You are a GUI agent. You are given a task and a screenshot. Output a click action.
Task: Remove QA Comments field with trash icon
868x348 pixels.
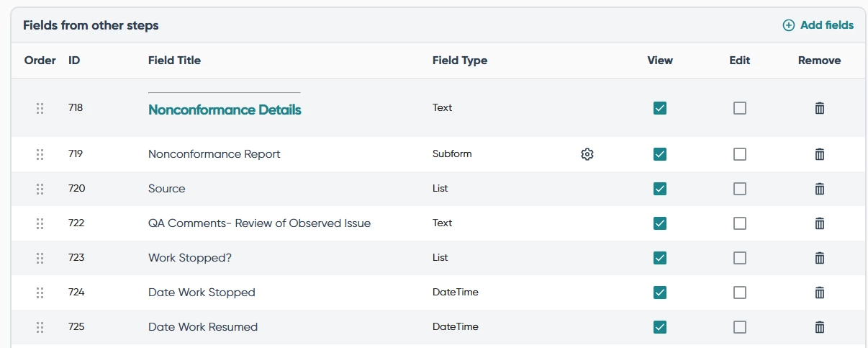coord(819,223)
